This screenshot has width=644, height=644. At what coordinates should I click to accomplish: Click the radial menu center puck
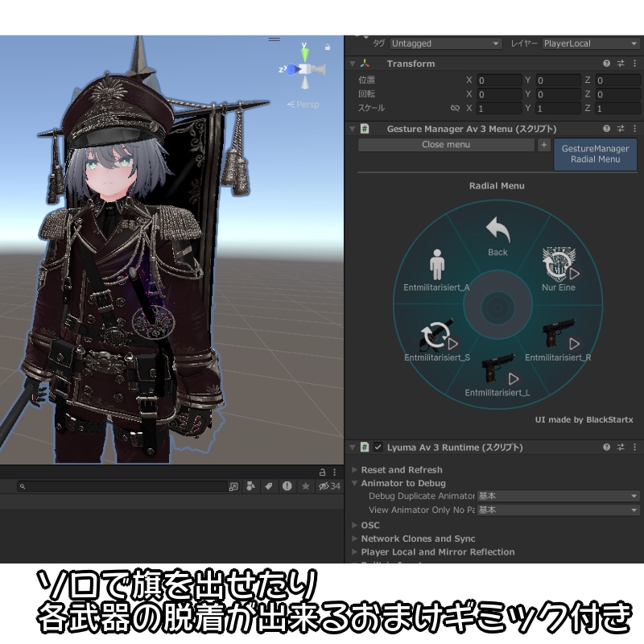[497, 308]
